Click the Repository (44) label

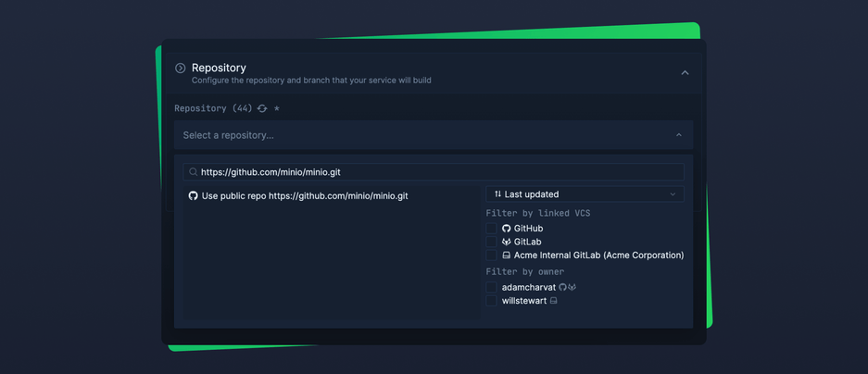(214, 108)
